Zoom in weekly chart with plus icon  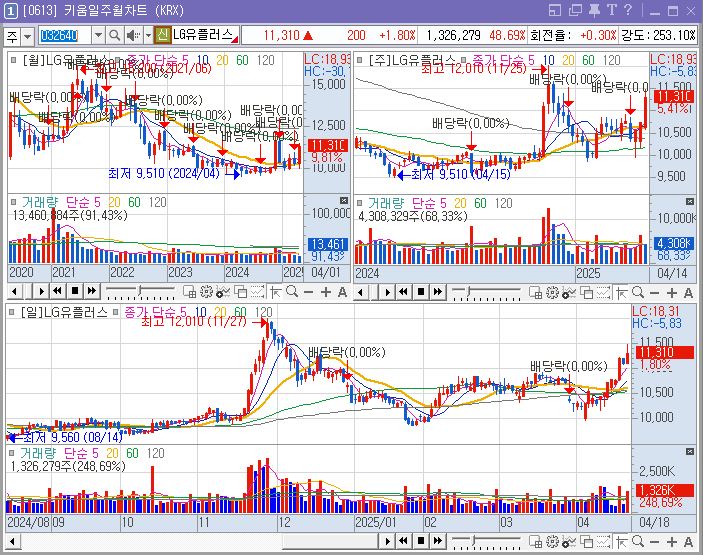(672, 293)
